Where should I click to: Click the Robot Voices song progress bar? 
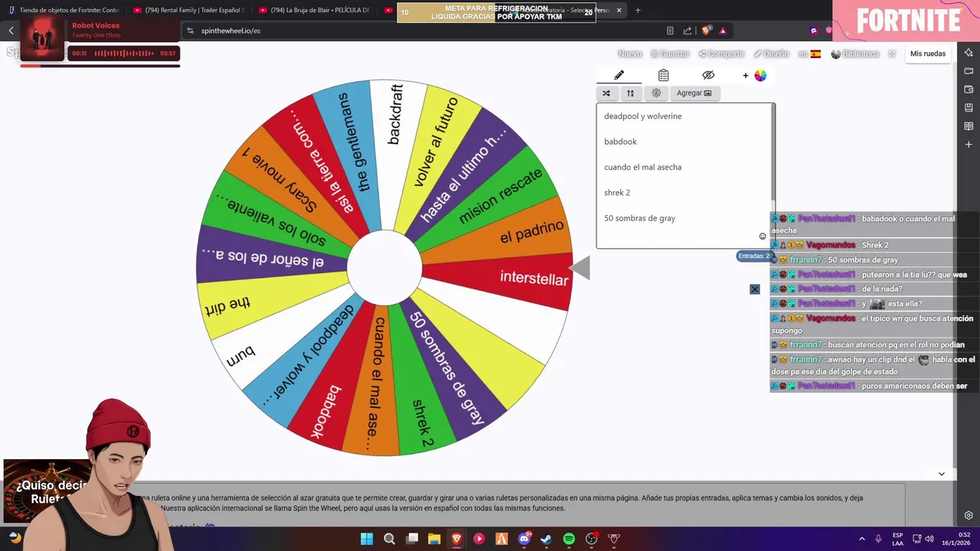tap(100, 66)
